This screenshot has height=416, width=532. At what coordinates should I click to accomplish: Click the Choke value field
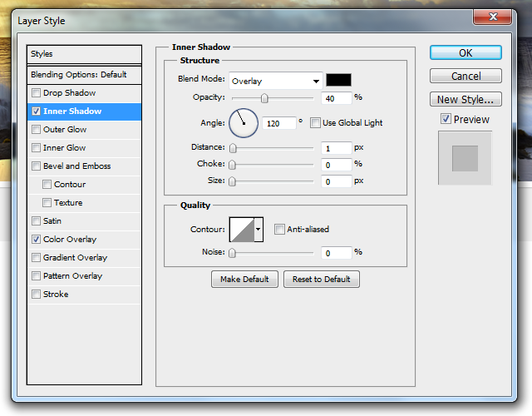(336, 165)
